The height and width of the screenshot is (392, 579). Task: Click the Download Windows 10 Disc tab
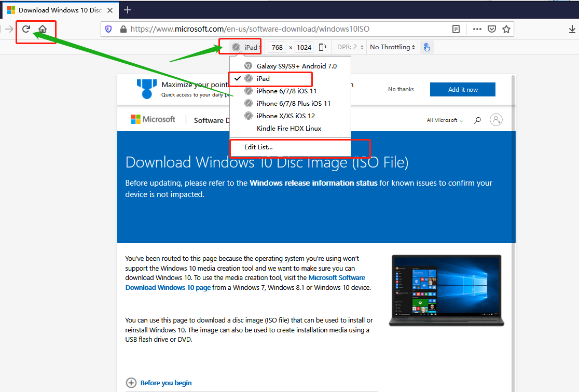(x=61, y=10)
